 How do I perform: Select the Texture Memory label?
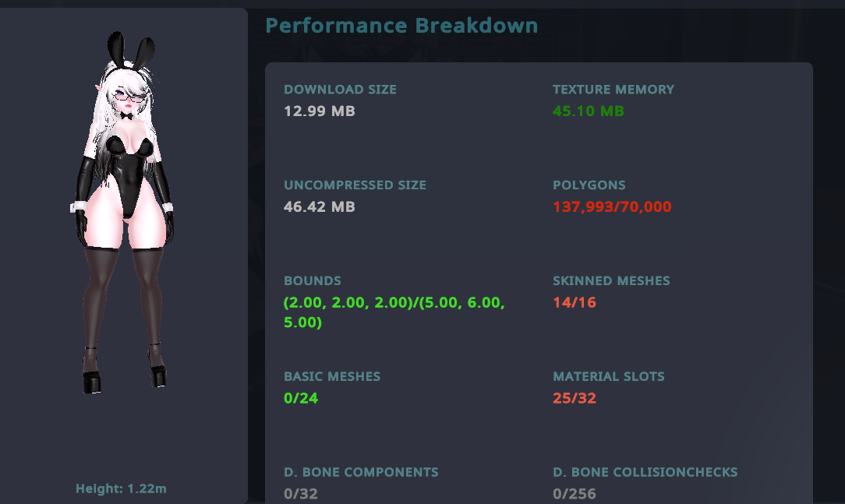[x=613, y=90]
